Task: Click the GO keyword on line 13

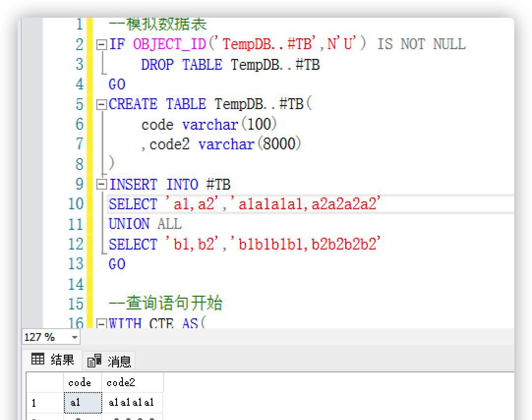Action: tap(117, 264)
